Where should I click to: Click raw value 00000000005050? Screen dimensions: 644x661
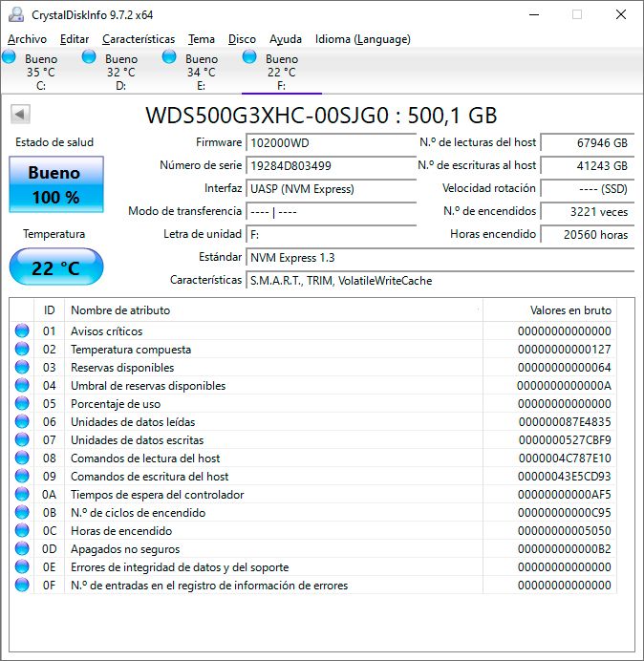tap(565, 531)
